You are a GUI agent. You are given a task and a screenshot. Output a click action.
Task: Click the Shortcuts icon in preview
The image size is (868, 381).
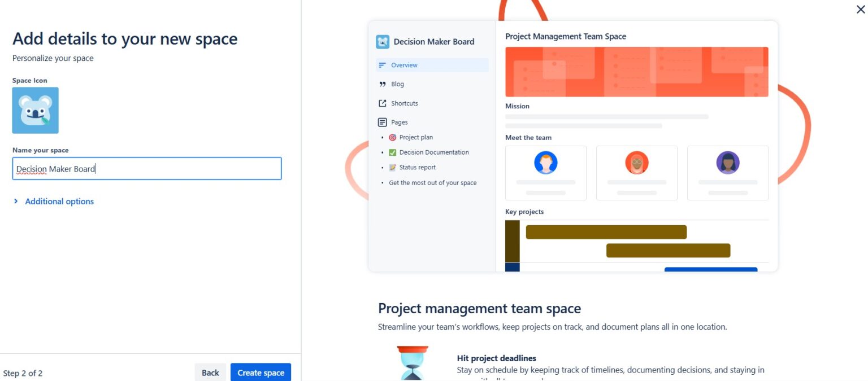click(x=383, y=103)
